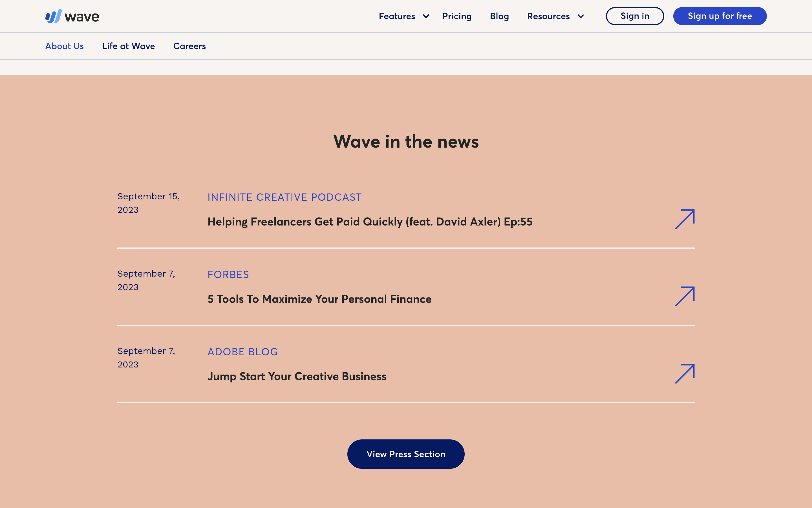Expand the Resources dropdown chevron
Image resolution: width=812 pixels, height=508 pixels.
[x=581, y=16]
